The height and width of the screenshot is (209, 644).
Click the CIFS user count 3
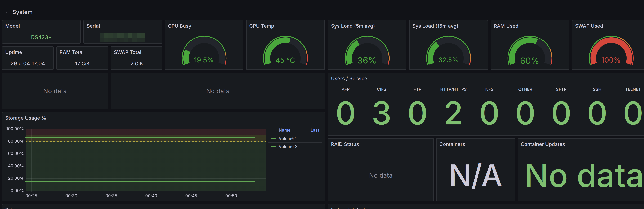coord(382,113)
